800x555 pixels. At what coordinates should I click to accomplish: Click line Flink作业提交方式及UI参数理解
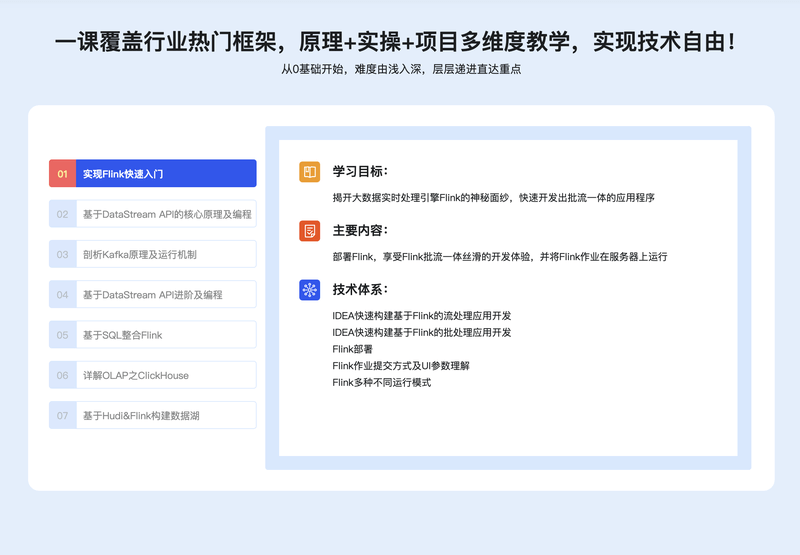tap(401, 366)
